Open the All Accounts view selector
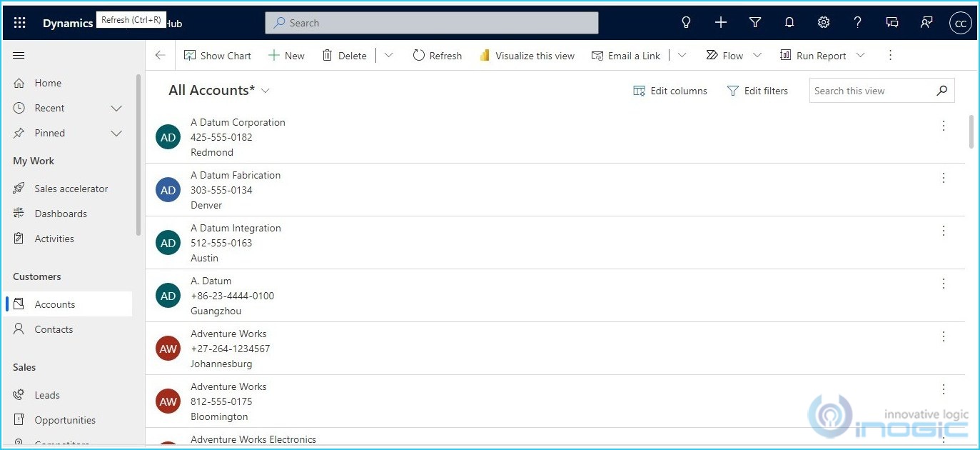This screenshot has height=450, width=980. 219,91
